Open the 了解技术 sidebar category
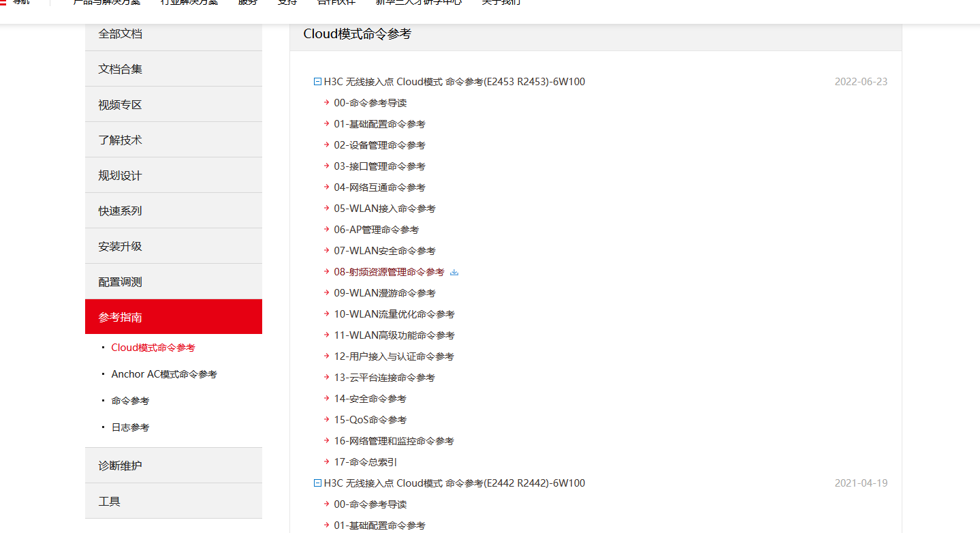This screenshot has width=980, height=533. pyautogui.click(x=174, y=140)
